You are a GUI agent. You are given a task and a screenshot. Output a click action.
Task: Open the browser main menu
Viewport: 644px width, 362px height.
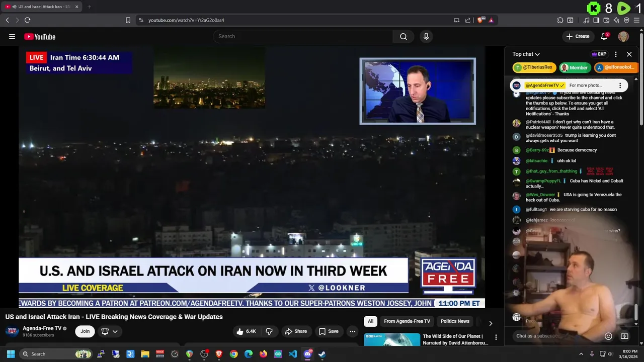click(636, 20)
